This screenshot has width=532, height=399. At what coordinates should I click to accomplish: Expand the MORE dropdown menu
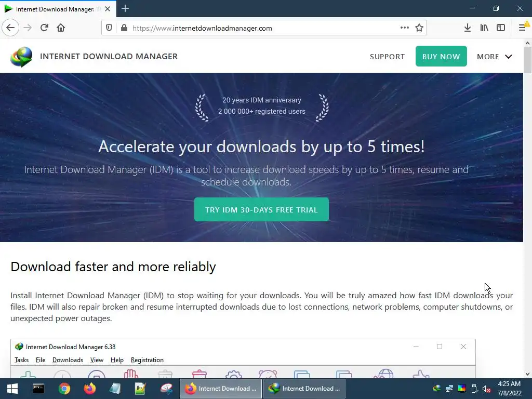(x=495, y=57)
